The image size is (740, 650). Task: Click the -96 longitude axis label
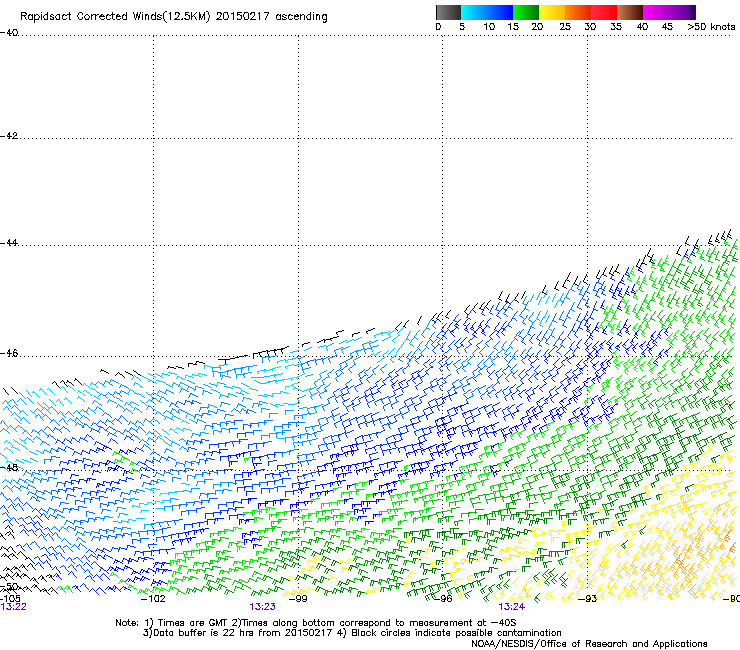443,599
